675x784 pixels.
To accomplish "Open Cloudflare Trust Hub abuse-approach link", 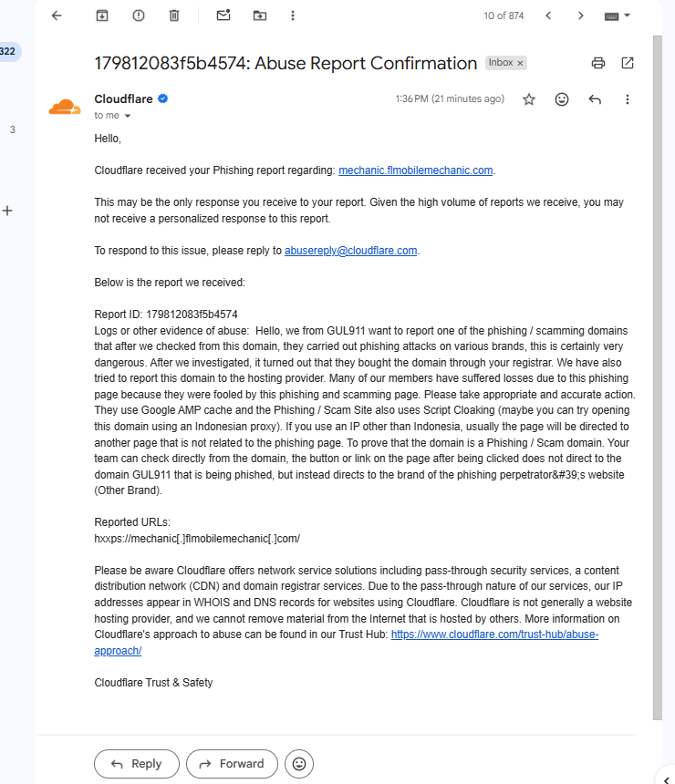I will (x=494, y=634).
